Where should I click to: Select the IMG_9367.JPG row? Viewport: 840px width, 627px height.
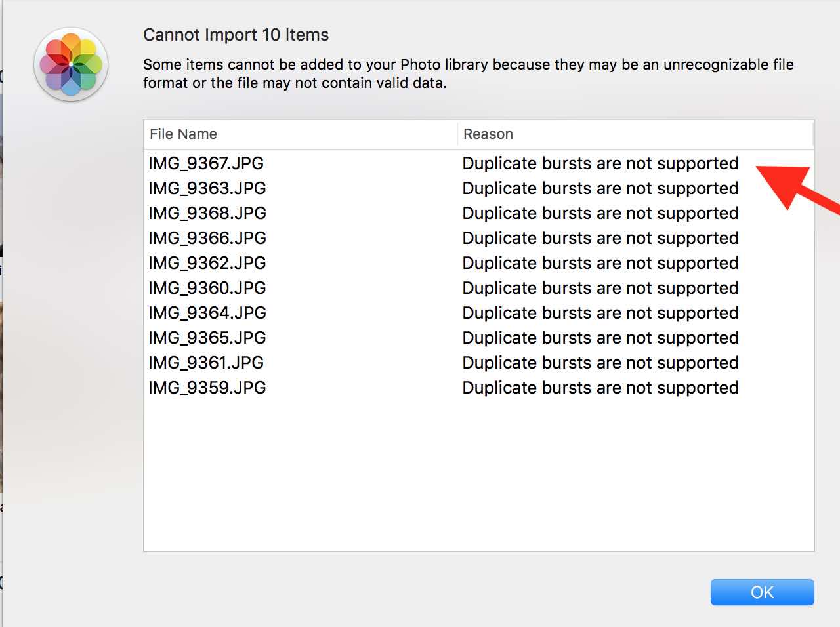point(206,163)
